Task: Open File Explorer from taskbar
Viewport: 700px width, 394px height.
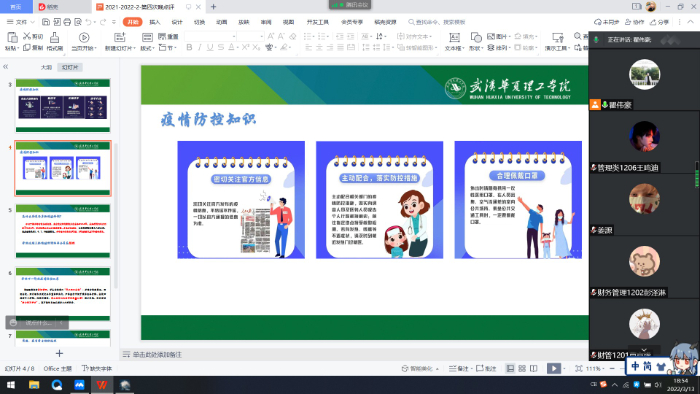Action: pyautogui.click(x=34, y=385)
